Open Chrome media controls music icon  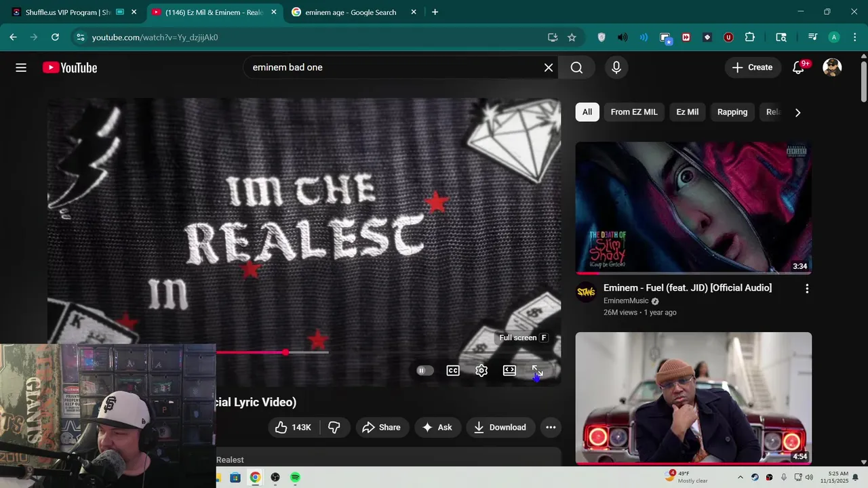[812, 37]
